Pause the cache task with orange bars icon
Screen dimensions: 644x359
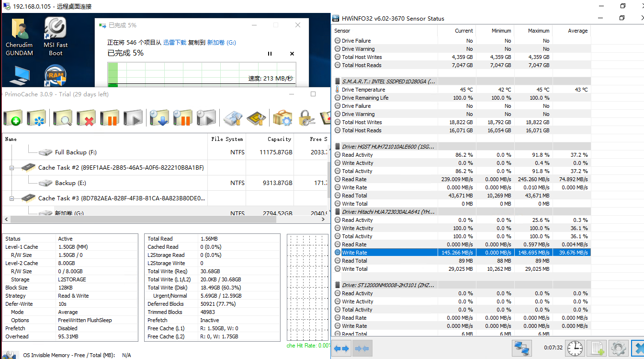tap(110, 118)
